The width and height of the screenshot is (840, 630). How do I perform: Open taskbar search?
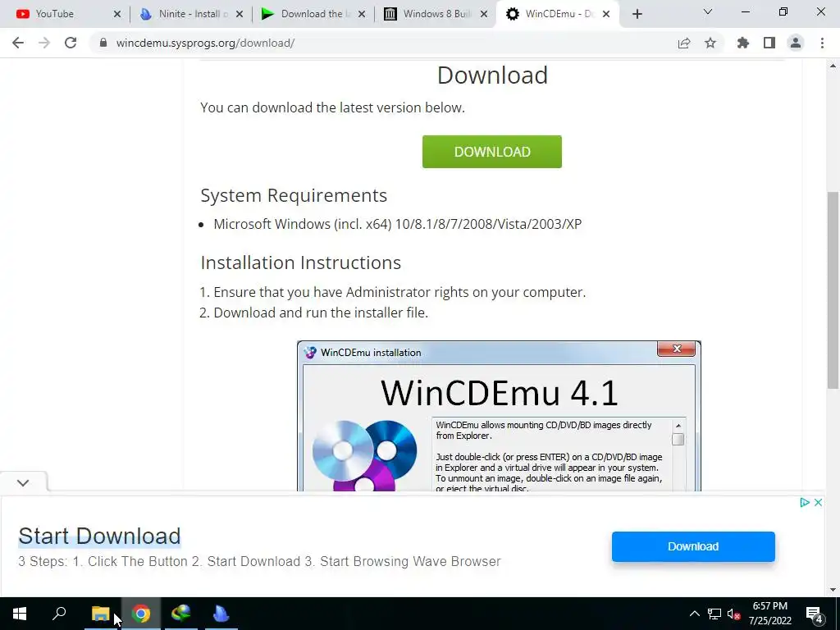tap(59, 614)
